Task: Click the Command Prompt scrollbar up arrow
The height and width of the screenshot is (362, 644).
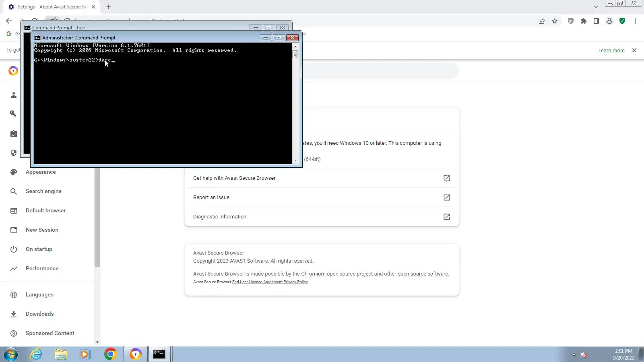Action: [x=295, y=47]
